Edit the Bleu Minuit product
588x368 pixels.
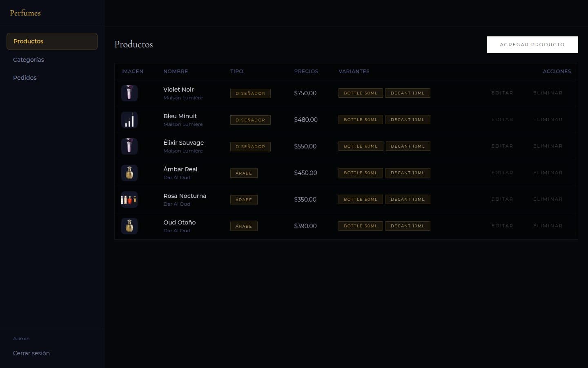click(502, 119)
